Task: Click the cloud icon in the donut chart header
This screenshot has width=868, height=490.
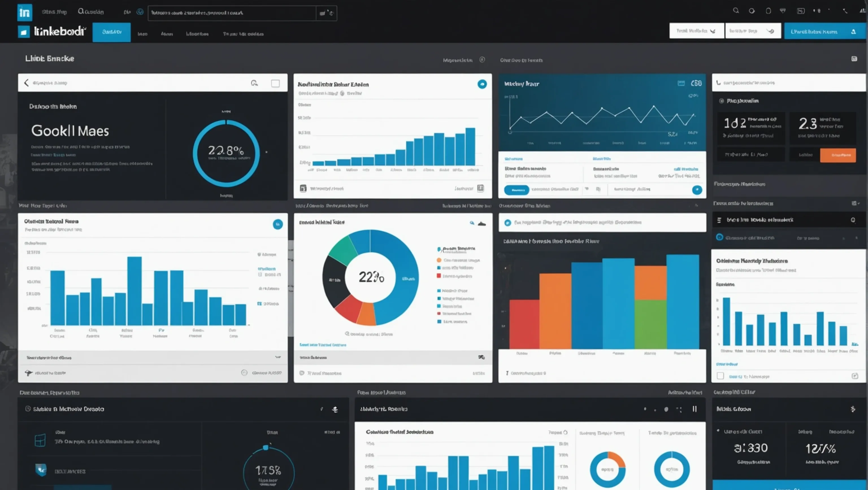Action: pos(482,223)
